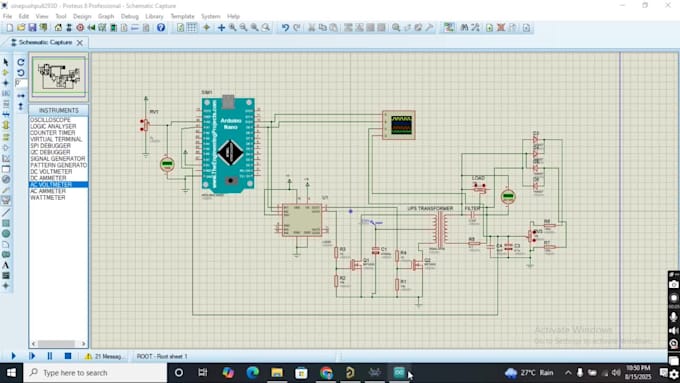Viewport: 680px width, 383px height.
Task: Click the schematic overview thumbnail
Action: [x=59, y=76]
